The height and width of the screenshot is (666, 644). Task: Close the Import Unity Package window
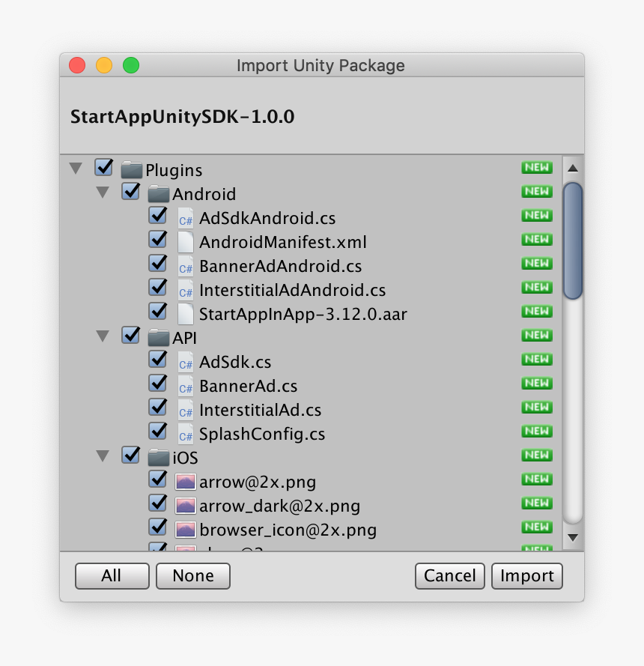[77, 65]
